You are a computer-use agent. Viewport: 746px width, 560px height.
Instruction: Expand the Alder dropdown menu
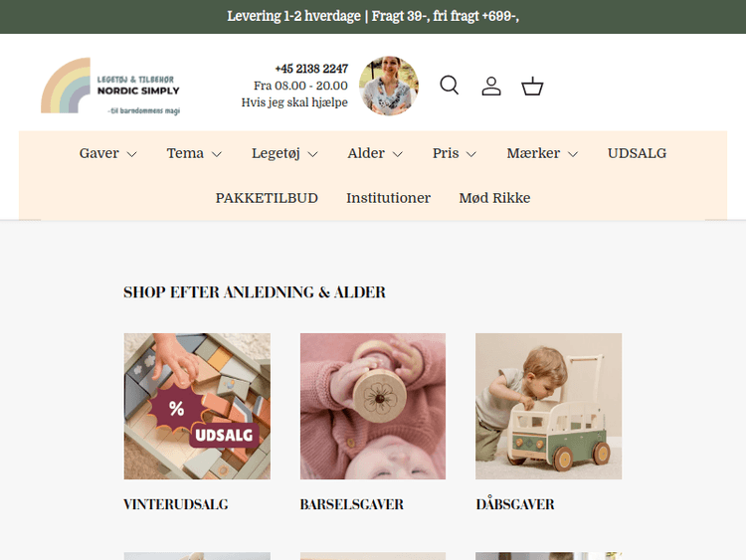pos(375,153)
